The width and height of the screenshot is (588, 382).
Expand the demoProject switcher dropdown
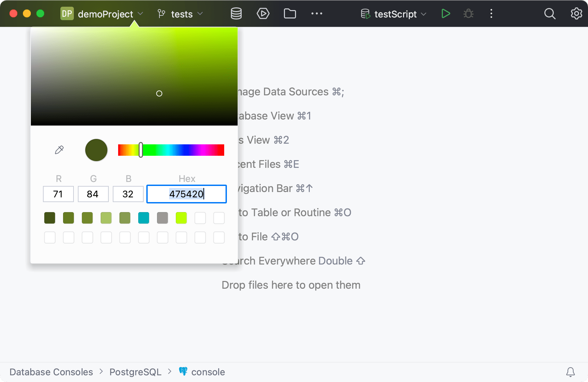[141, 14]
